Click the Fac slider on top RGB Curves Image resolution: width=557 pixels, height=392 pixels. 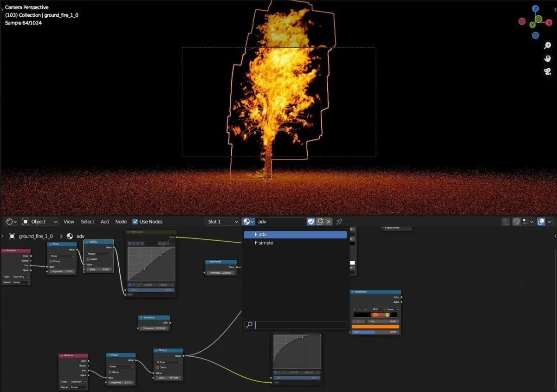pos(151,290)
